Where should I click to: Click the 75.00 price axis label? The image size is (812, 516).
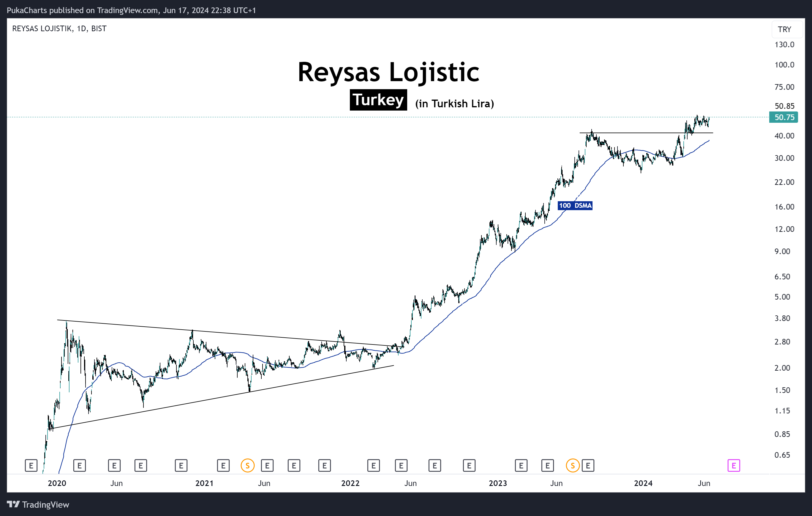[x=784, y=87]
